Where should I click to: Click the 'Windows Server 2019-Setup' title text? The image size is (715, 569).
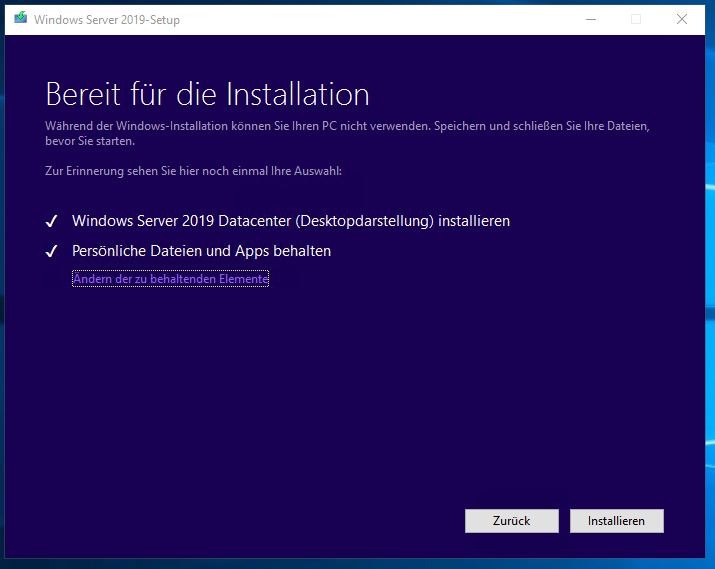(x=107, y=20)
